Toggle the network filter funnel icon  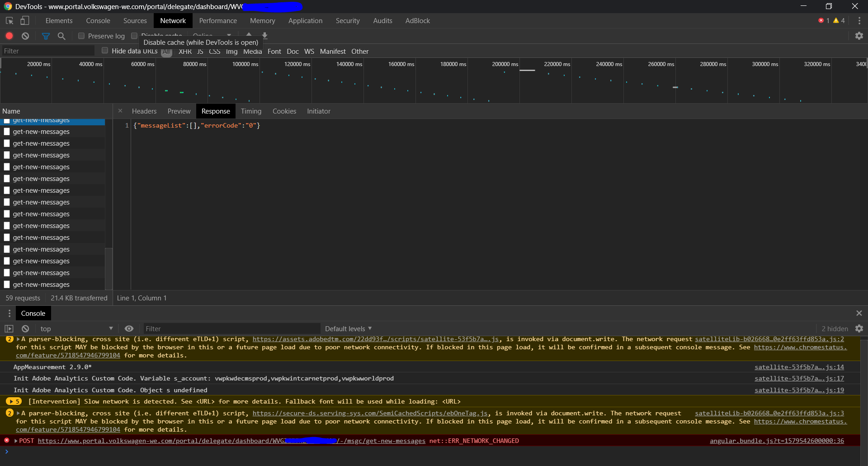coord(46,36)
